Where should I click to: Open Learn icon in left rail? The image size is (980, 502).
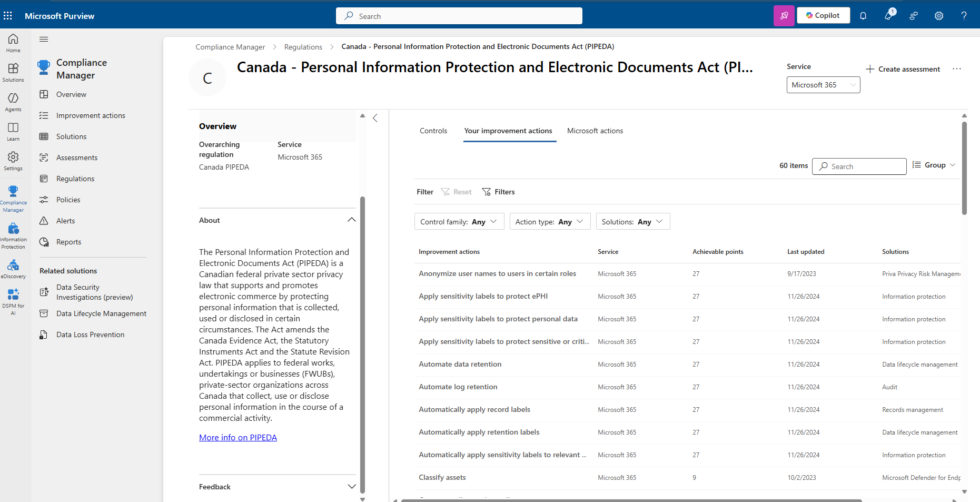(x=13, y=132)
